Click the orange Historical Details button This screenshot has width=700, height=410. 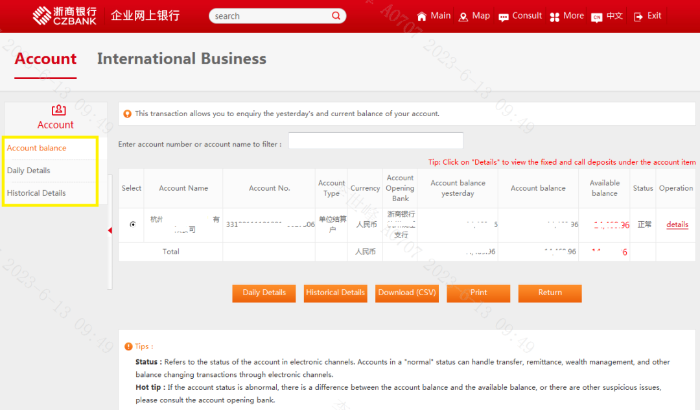tap(335, 293)
